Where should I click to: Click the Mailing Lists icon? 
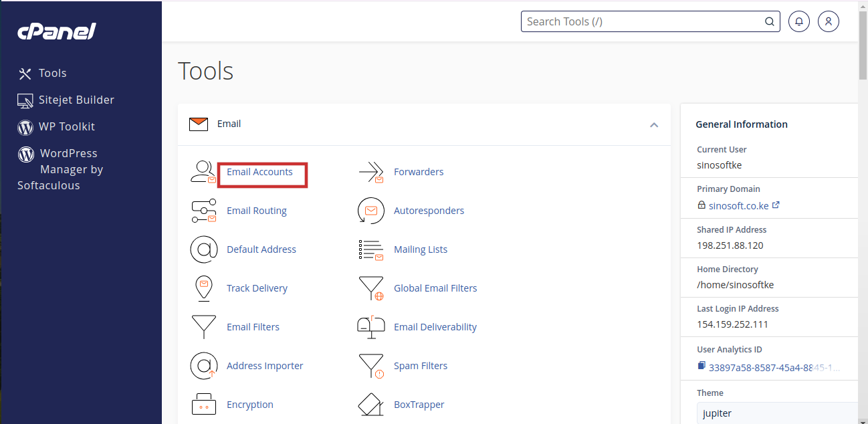click(x=371, y=250)
